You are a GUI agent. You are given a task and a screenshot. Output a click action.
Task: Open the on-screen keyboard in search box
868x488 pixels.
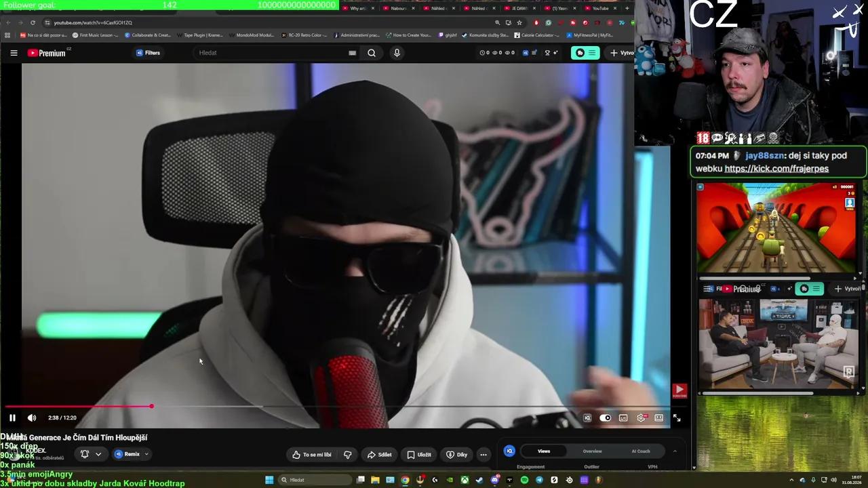pos(352,53)
